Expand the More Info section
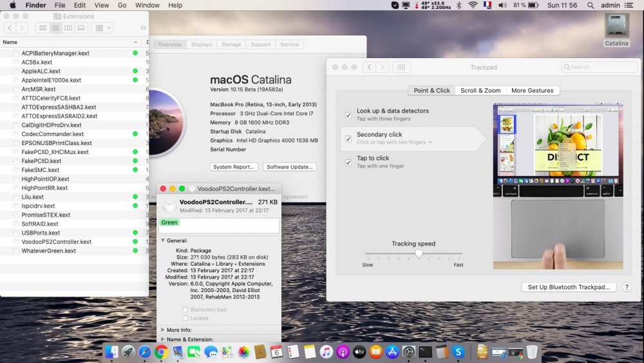The height and width of the screenshot is (363, 644). (x=163, y=329)
